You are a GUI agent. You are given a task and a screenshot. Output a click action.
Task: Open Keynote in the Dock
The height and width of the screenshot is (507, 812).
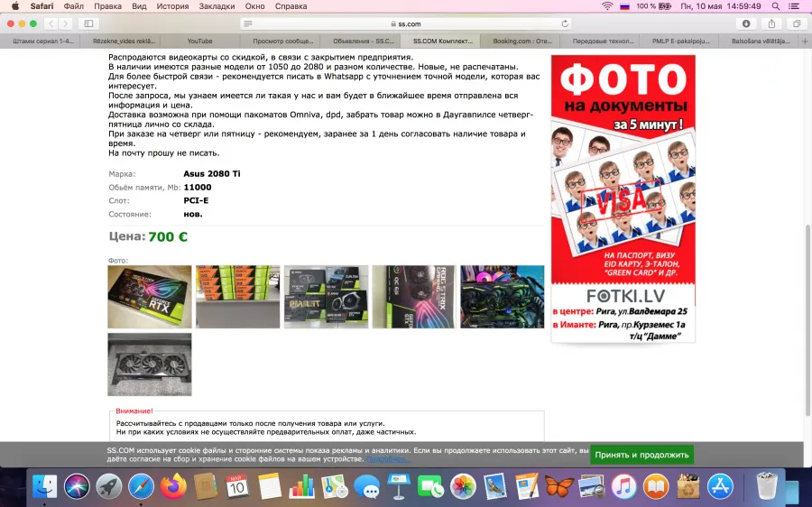pyautogui.click(x=398, y=487)
